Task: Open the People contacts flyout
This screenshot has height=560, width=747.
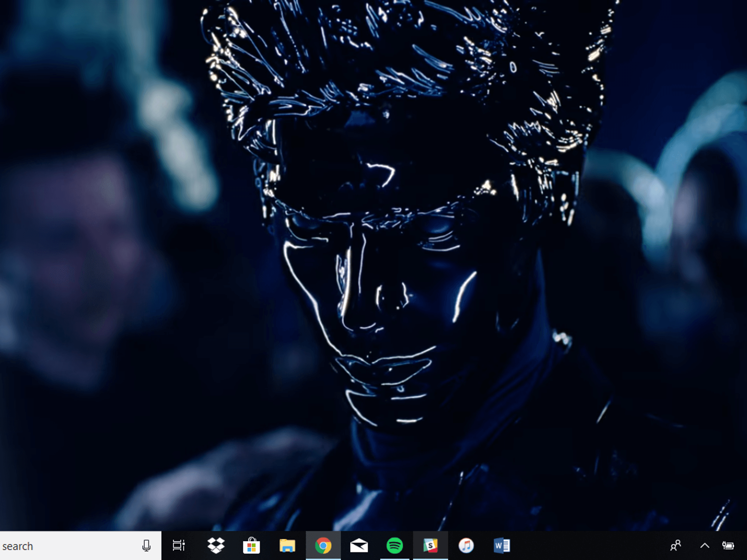Action: click(x=676, y=546)
